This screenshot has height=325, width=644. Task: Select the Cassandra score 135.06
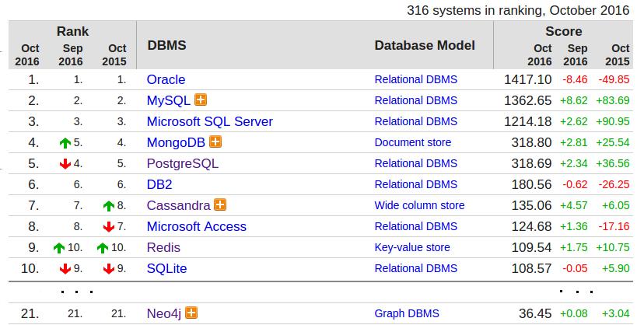[x=531, y=205]
